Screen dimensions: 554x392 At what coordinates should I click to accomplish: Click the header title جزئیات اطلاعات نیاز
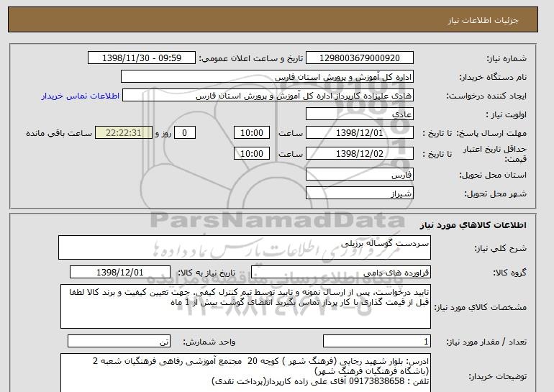(x=483, y=20)
